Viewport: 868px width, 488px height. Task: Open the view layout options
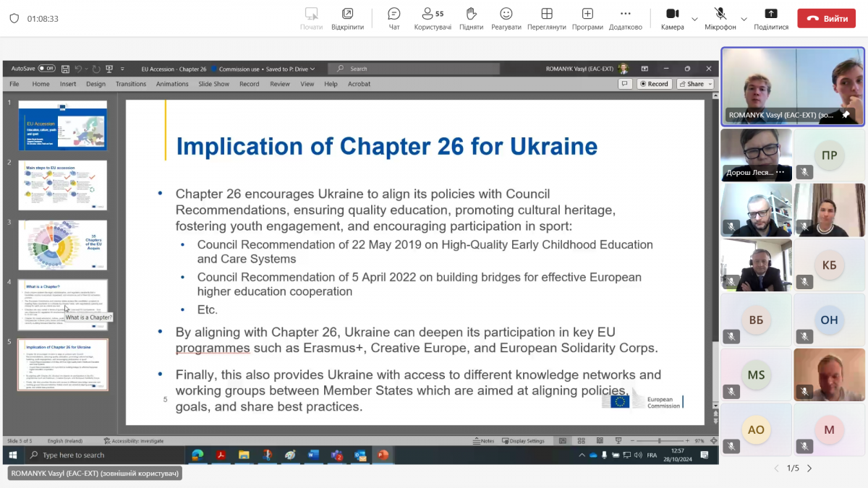tap(547, 19)
